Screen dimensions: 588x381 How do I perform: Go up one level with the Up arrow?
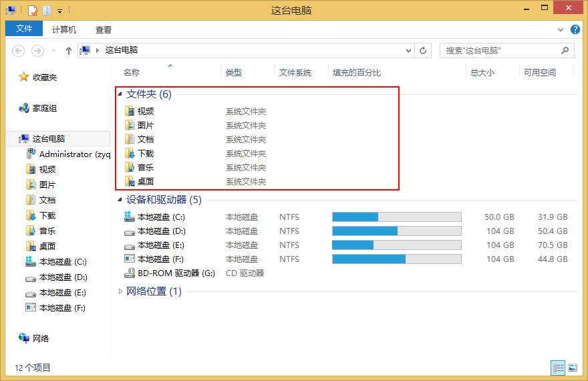click(69, 51)
